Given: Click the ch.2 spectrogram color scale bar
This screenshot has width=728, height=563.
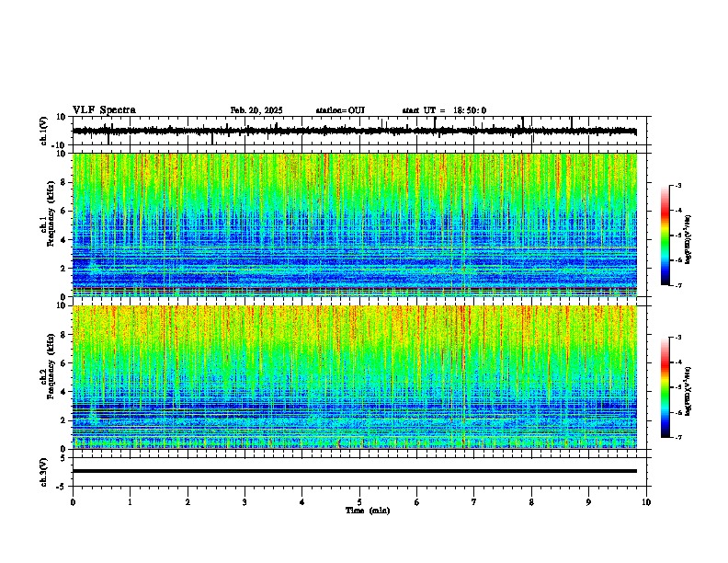Looking at the screenshot, I should (x=665, y=387).
